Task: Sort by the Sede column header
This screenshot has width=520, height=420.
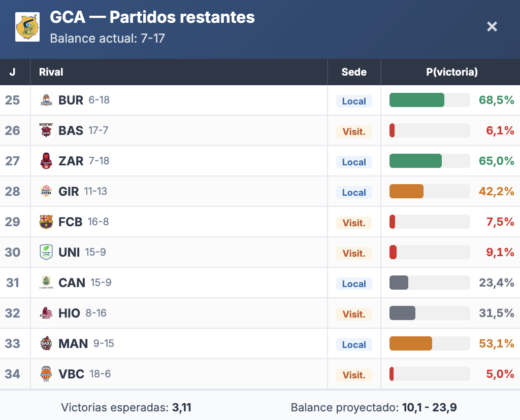Action: tap(354, 72)
